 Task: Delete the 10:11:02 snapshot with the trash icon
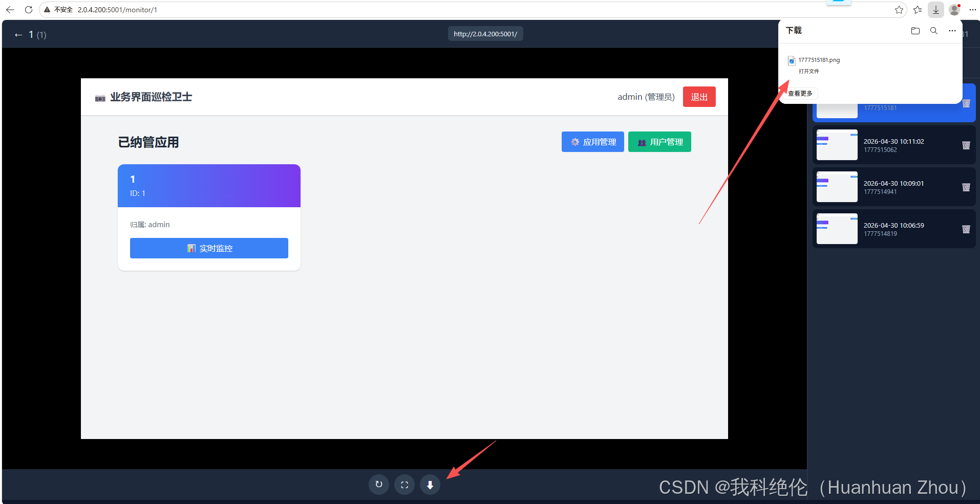(x=966, y=145)
